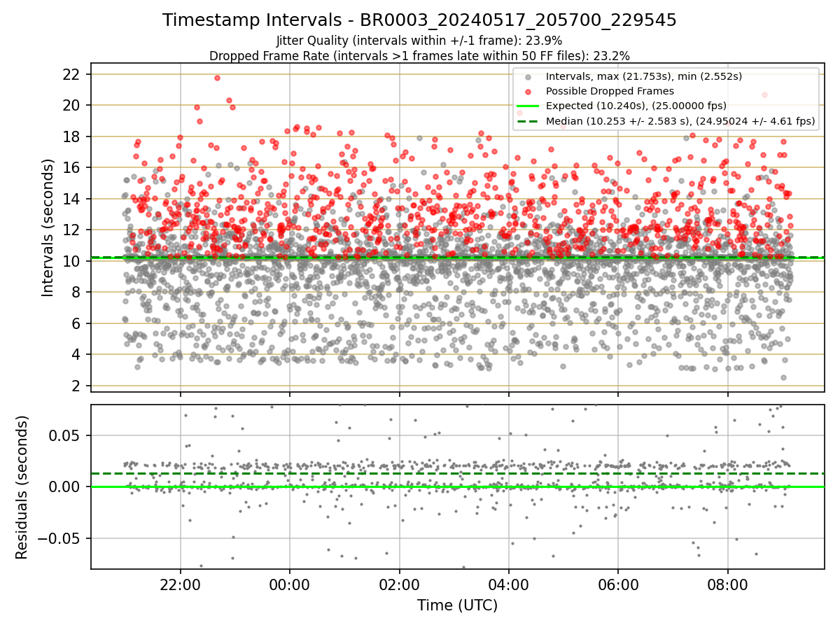This screenshot has width=840, height=630.
Task: Click the "Intervals (seconds)" y-axis label
Action: (48, 227)
